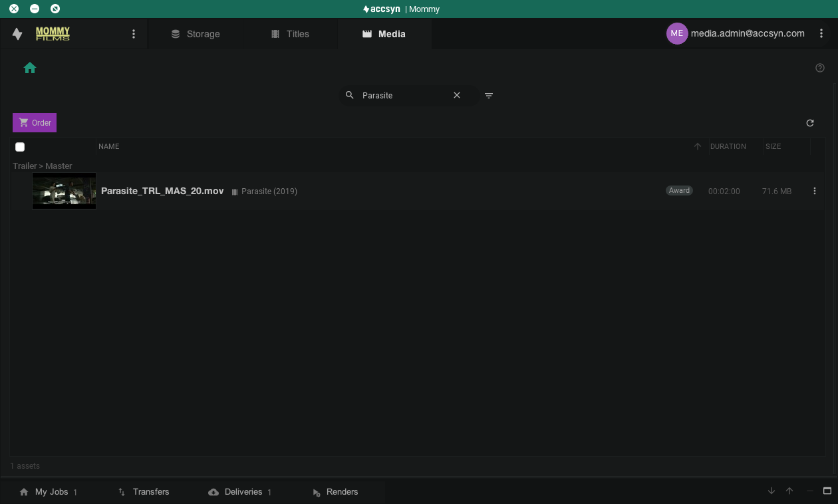
Task: Clear the Parasite search text
Action: (x=457, y=95)
